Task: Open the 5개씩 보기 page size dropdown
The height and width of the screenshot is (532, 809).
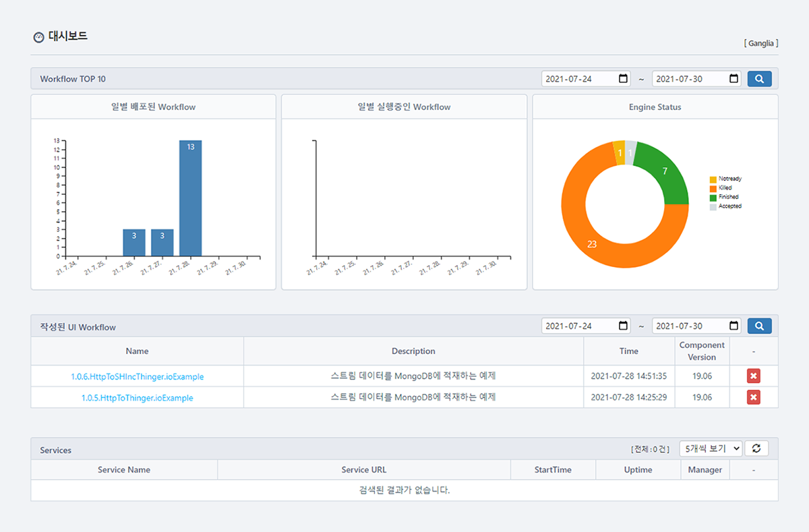Action: [x=711, y=448]
